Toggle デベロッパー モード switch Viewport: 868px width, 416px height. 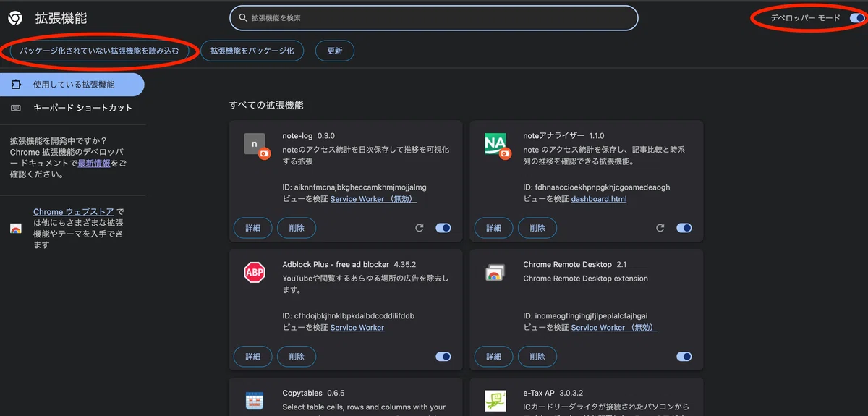pyautogui.click(x=858, y=18)
